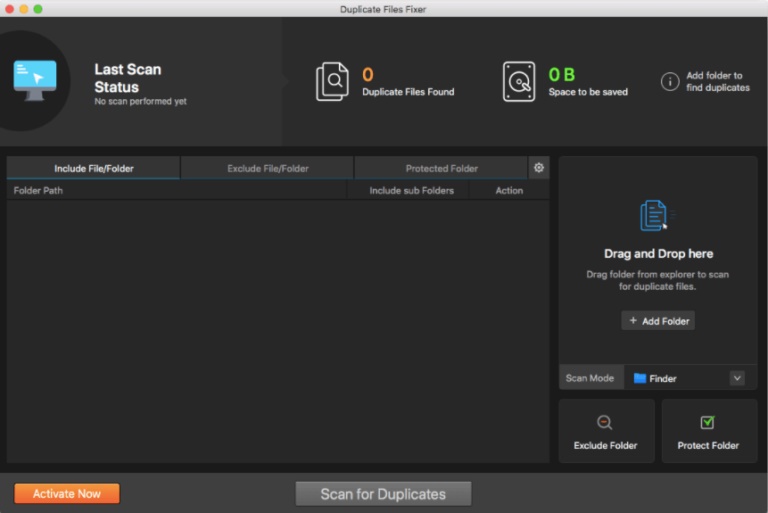The image size is (768, 513).
Task: Switch to the Include File/Folder tab
Action: (94, 168)
